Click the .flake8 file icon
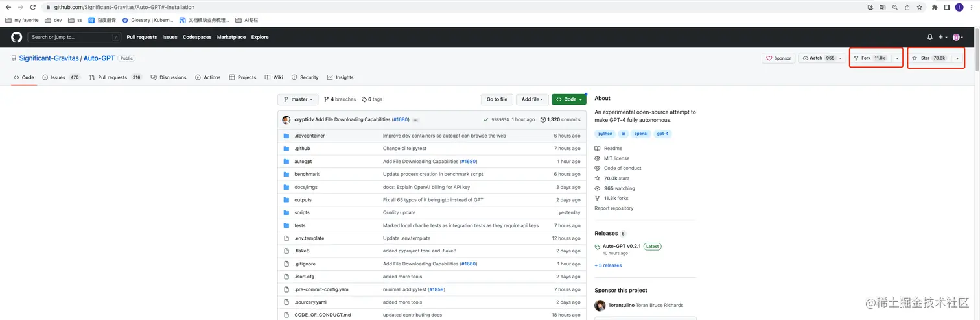 286,251
